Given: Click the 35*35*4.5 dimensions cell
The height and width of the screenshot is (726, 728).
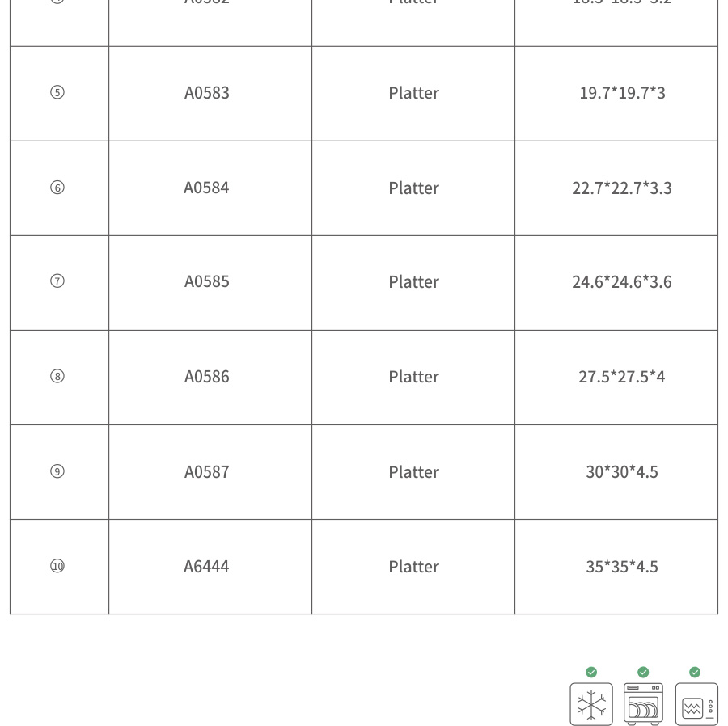Looking at the screenshot, I should [x=621, y=567].
